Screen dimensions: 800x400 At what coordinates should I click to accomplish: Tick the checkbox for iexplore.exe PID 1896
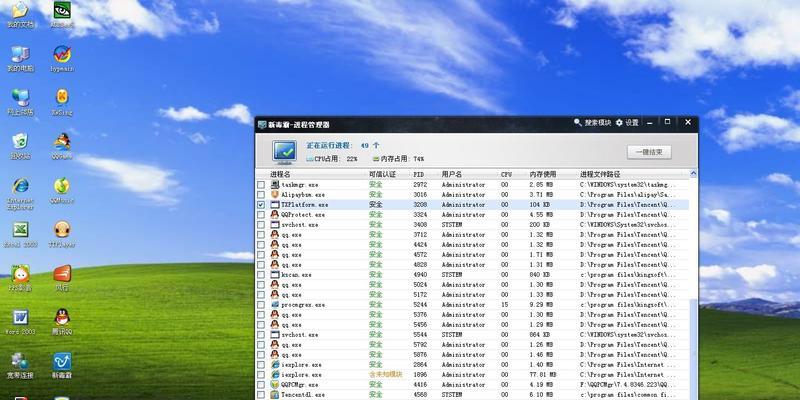click(261, 374)
